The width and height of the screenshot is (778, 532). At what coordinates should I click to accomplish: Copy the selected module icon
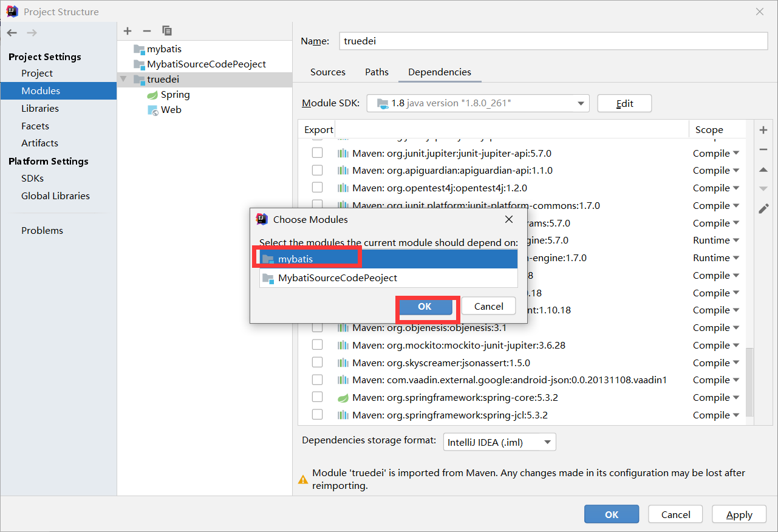pyautogui.click(x=167, y=31)
